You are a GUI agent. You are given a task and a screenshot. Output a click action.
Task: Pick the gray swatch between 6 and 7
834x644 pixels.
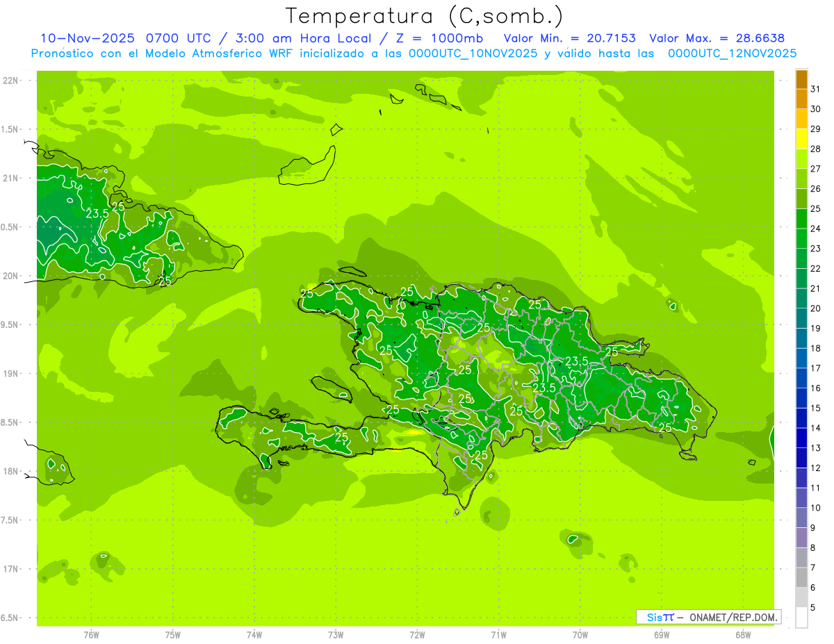click(801, 577)
